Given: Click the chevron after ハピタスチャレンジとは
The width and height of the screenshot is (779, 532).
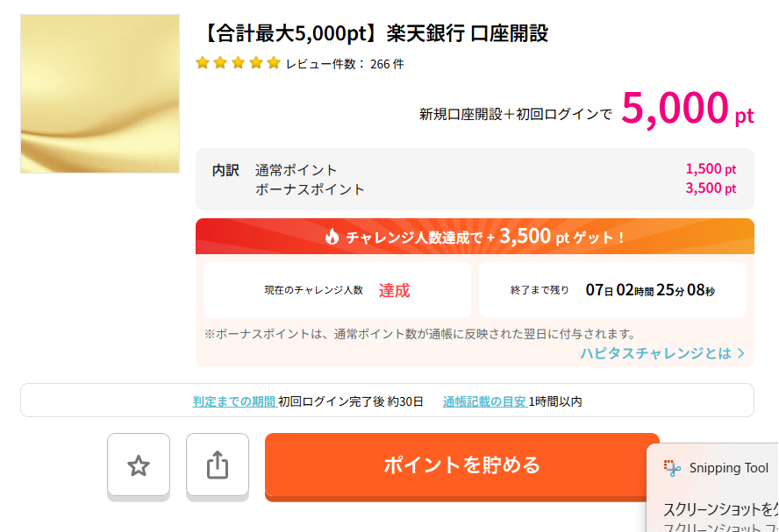Looking at the screenshot, I should (x=741, y=353).
